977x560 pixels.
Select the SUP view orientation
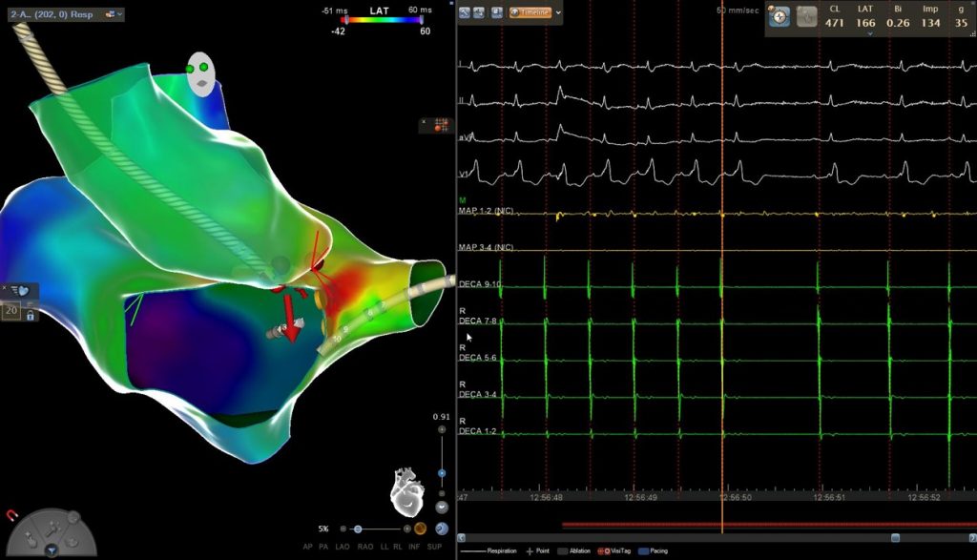coord(434,547)
